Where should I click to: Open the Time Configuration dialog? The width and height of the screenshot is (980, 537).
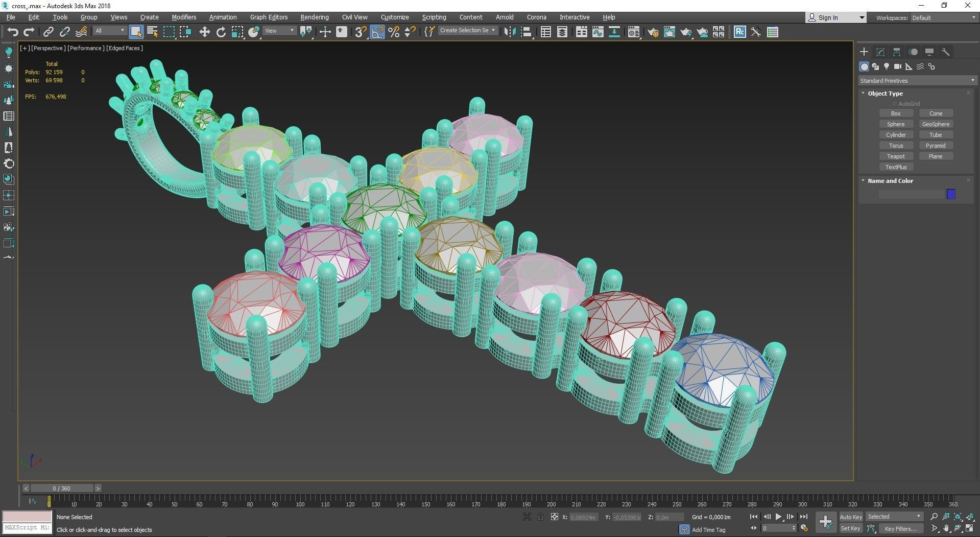tap(804, 528)
